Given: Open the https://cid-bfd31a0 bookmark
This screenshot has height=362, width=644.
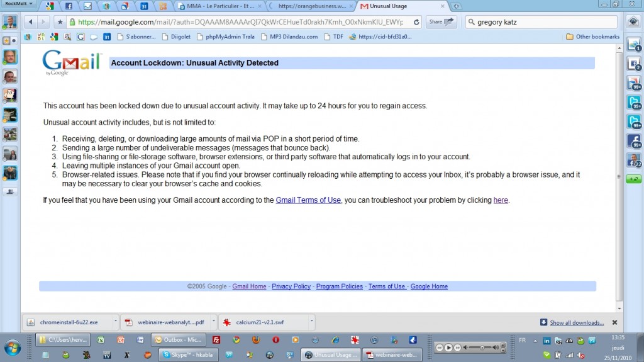Looking at the screenshot, I should point(380,37).
